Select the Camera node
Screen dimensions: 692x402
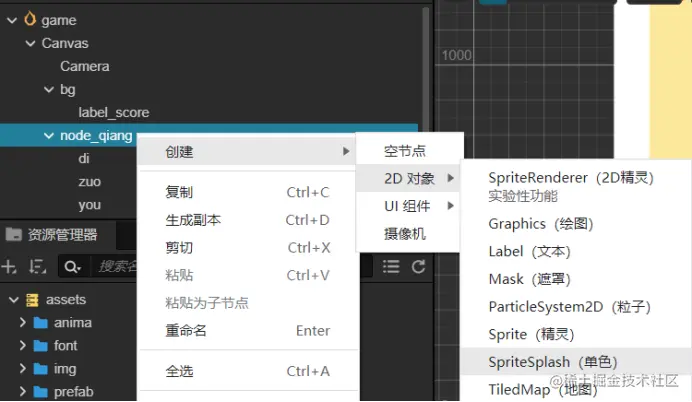pyautogui.click(x=85, y=66)
